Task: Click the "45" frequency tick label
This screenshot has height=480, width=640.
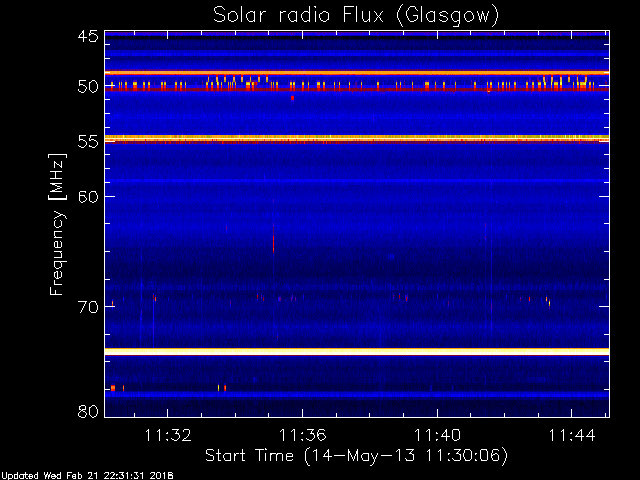Action: 88,37
